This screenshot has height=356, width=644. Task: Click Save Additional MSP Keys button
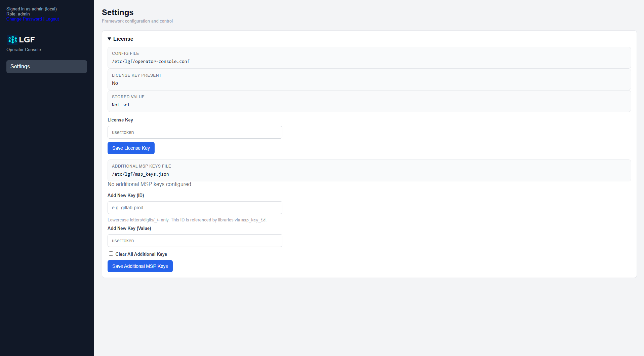click(140, 266)
